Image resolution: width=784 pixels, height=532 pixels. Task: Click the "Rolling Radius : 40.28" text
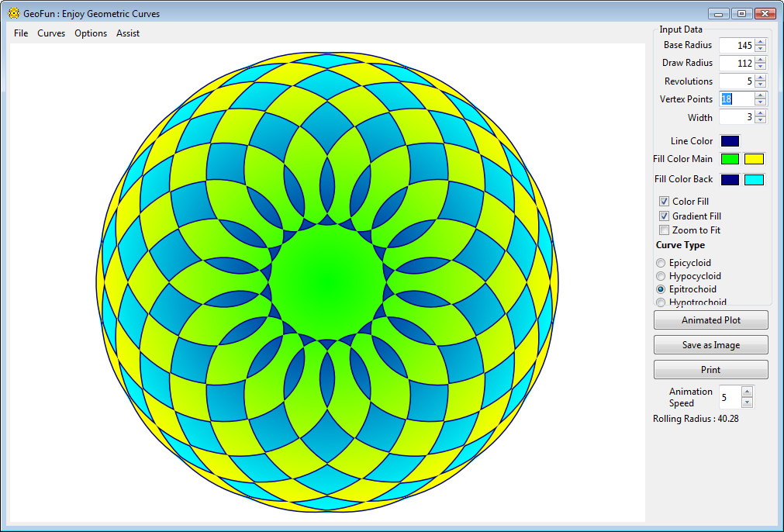pyautogui.click(x=696, y=419)
